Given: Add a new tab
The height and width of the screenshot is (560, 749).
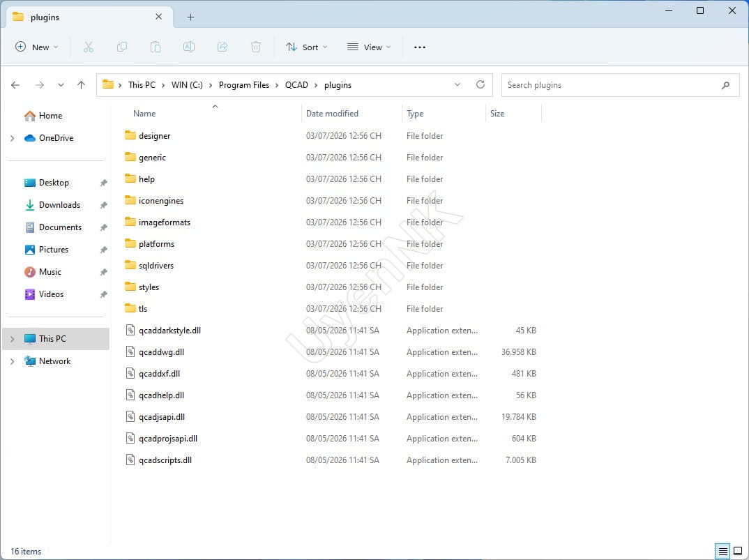Looking at the screenshot, I should coord(190,17).
